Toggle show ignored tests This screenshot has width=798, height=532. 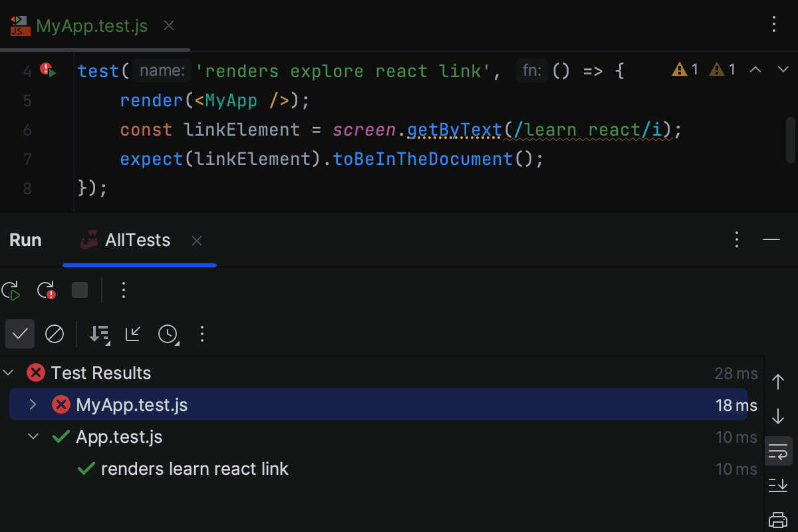tap(55, 334)
